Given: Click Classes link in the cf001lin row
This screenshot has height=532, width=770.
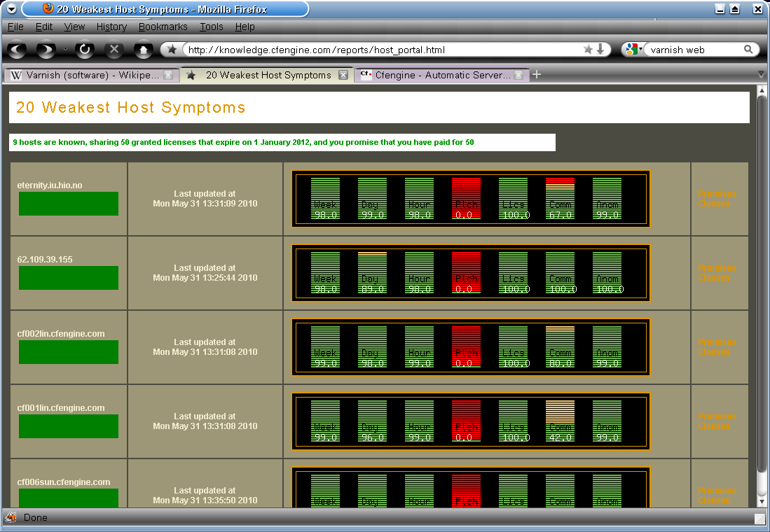Looking at the screenshot, I should (x=714, y=426).
